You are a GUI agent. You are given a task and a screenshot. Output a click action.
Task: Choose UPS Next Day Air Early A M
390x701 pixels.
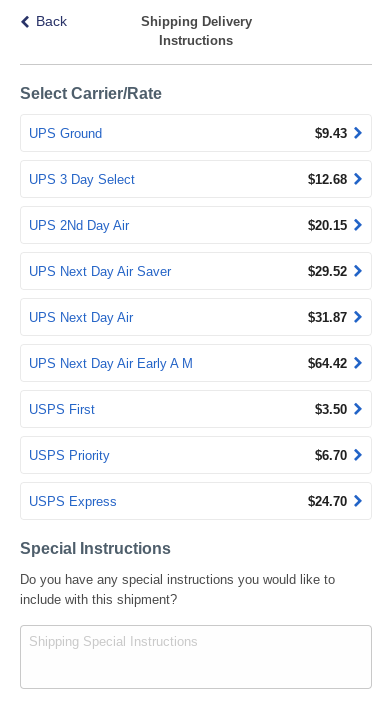pyautogui.click(x=196, y=363)
